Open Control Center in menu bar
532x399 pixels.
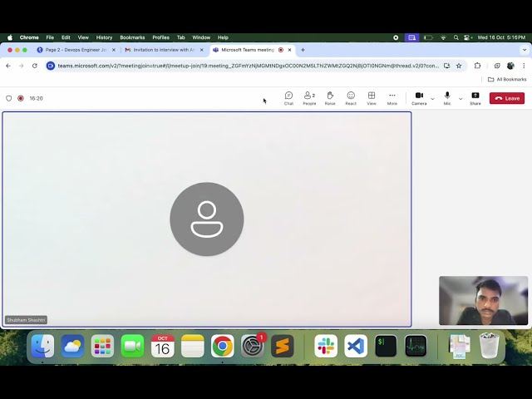pos(469,37)
